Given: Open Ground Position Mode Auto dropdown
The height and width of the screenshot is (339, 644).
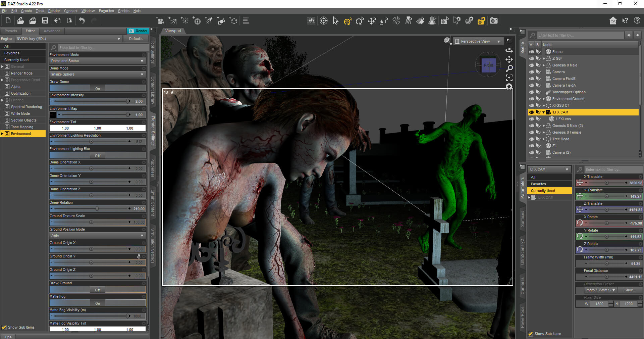Looking at the screenshot, I should click(98, 235).
